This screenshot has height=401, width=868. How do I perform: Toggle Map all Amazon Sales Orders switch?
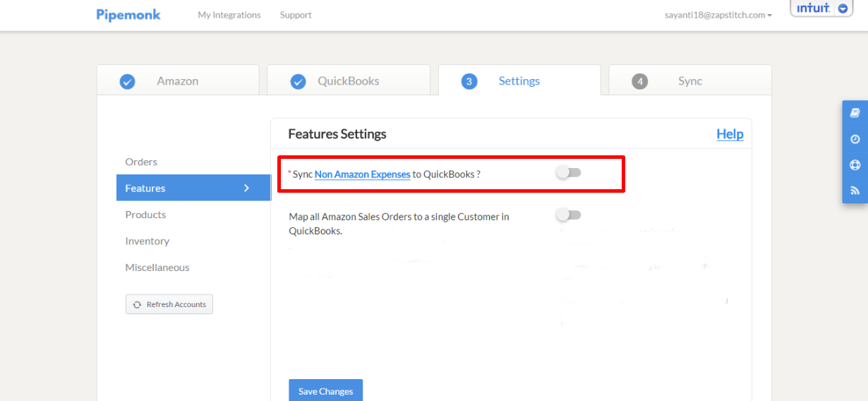point(568,215)
